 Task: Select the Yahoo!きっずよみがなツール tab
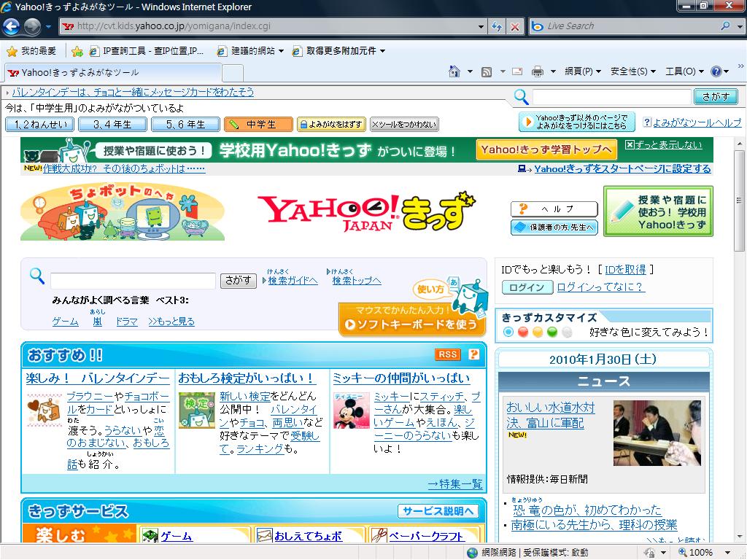tap(112, 72)
